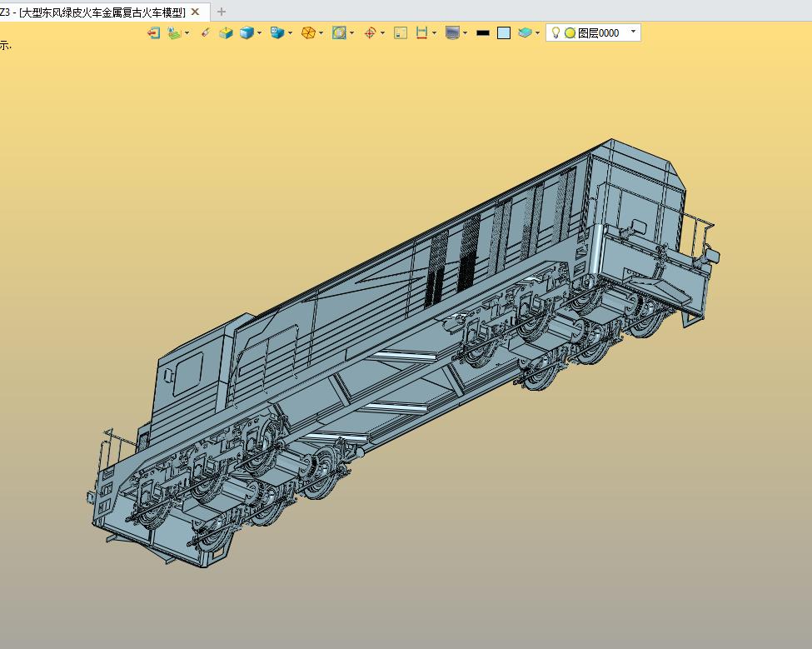Click the light blue face color swatch
Viewport: 812px width, 649px height.
point(504,33)
